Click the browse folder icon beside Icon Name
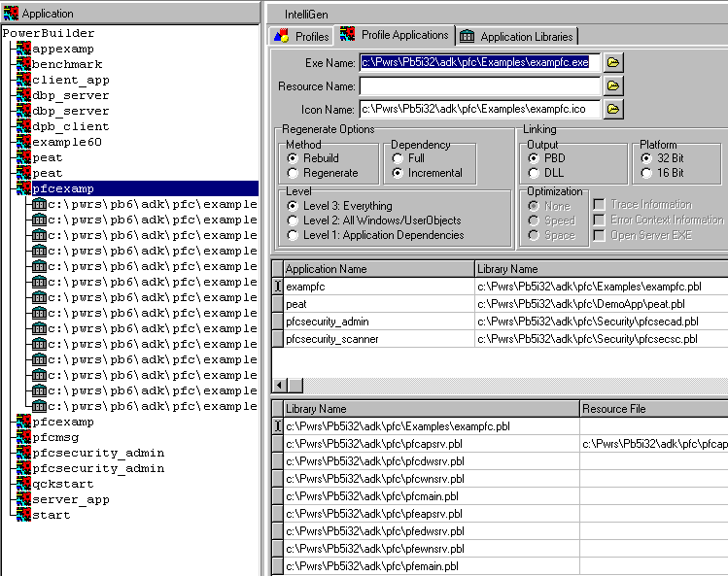 pos(613,109)
